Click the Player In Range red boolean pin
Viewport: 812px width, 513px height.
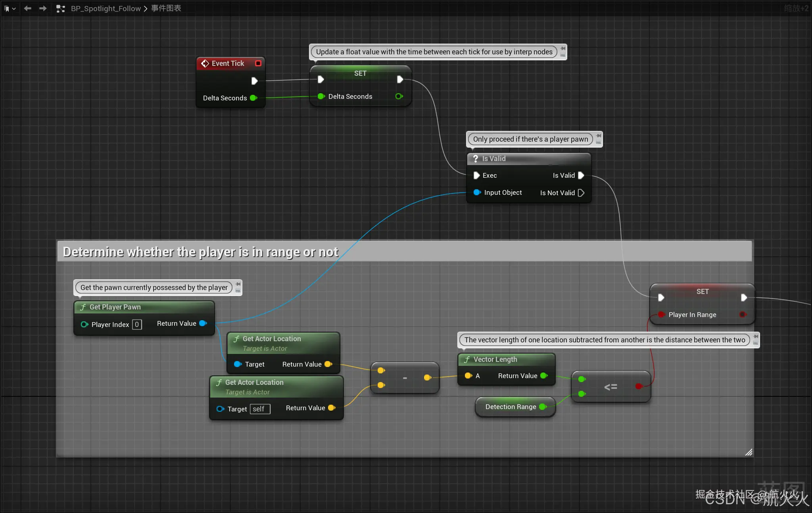tap(661, 315)
